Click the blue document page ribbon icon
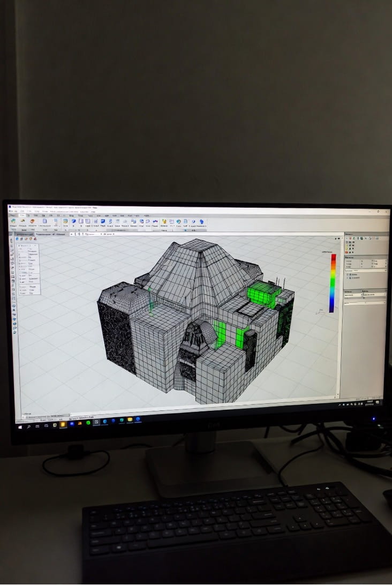392x585 pixels. click(45, 221)
